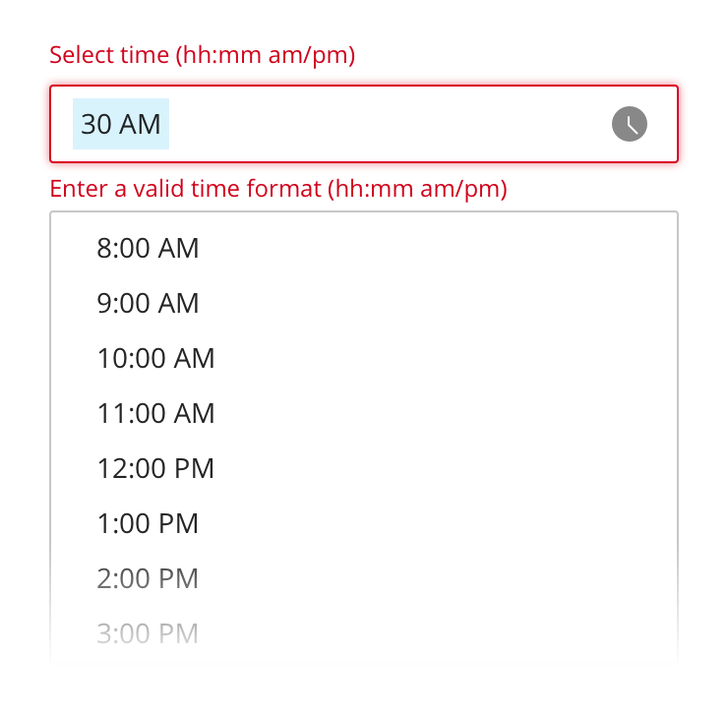Pick 10:00 AM in the dropdown
The width and height of the screenshot is (728, 714).
click(x=155, y=358)
